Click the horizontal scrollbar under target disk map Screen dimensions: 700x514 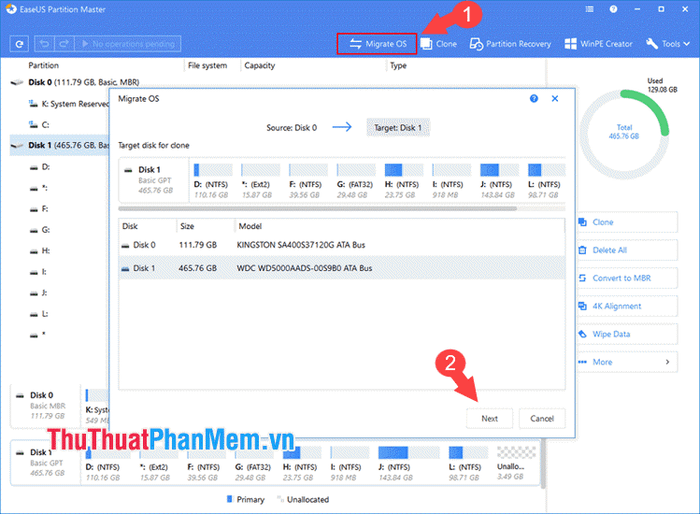pos(317,209)
